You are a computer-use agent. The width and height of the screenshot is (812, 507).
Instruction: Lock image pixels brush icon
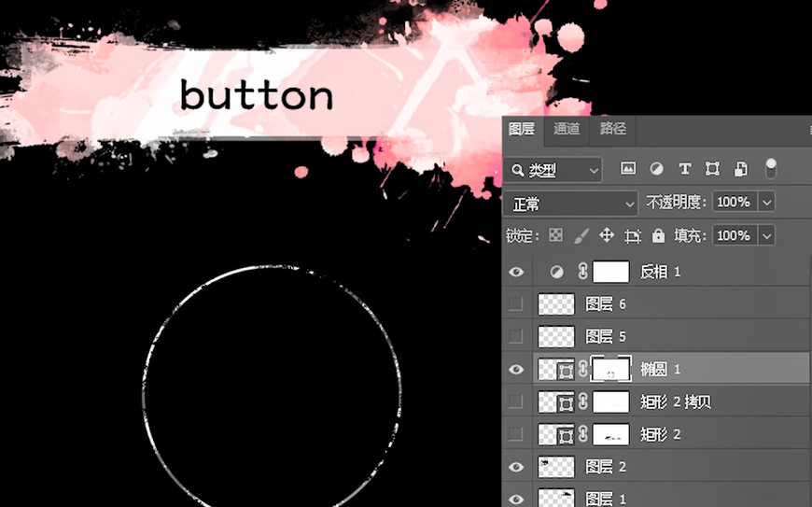pyautogui.click(x=581, y=236)
